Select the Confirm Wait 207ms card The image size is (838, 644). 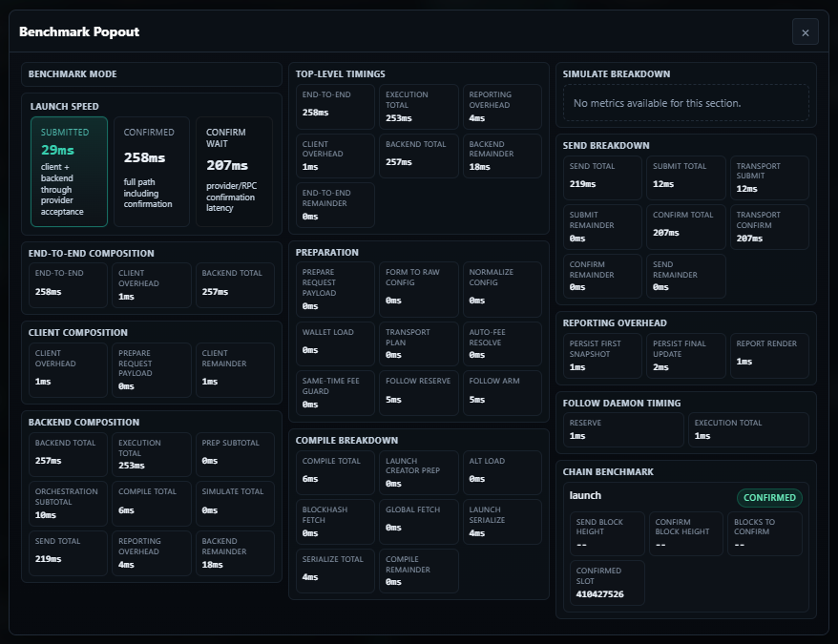click(x=235, y=172)
